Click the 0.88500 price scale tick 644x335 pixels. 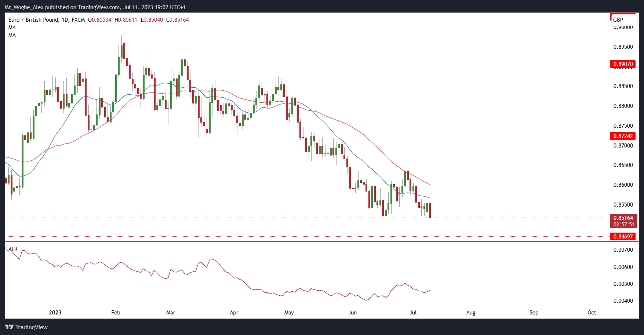(623, 86)
